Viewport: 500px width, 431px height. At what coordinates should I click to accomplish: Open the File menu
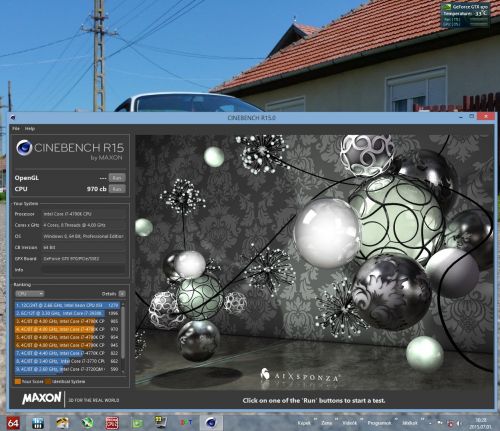(16, 129)
